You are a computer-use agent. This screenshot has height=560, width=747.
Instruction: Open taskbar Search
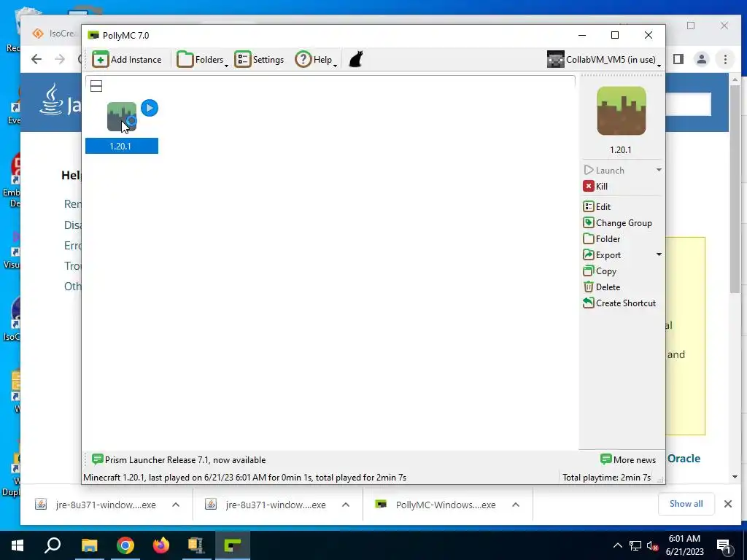pyautogui.click(x=53, y=545)
